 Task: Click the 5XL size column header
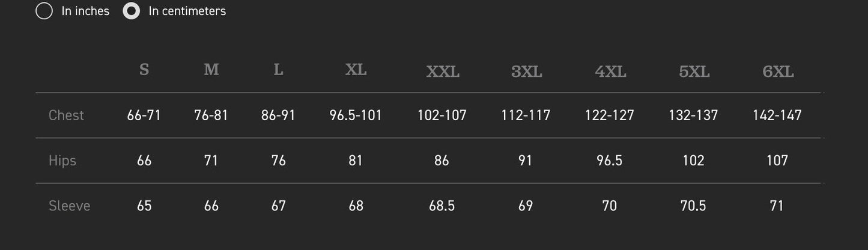click(x=694, y=72)
